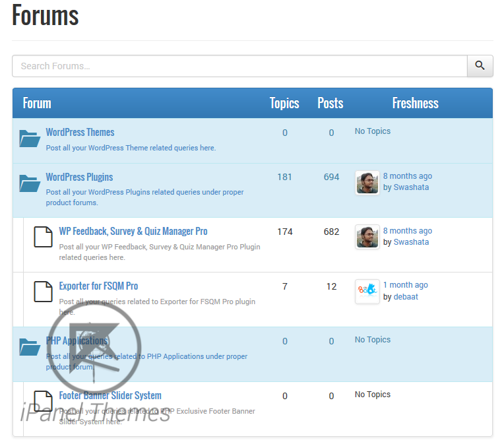502x448 pixels.
Task: Visit Swashata's profile in WordPress Plugins row
Action: pos(411,187)
